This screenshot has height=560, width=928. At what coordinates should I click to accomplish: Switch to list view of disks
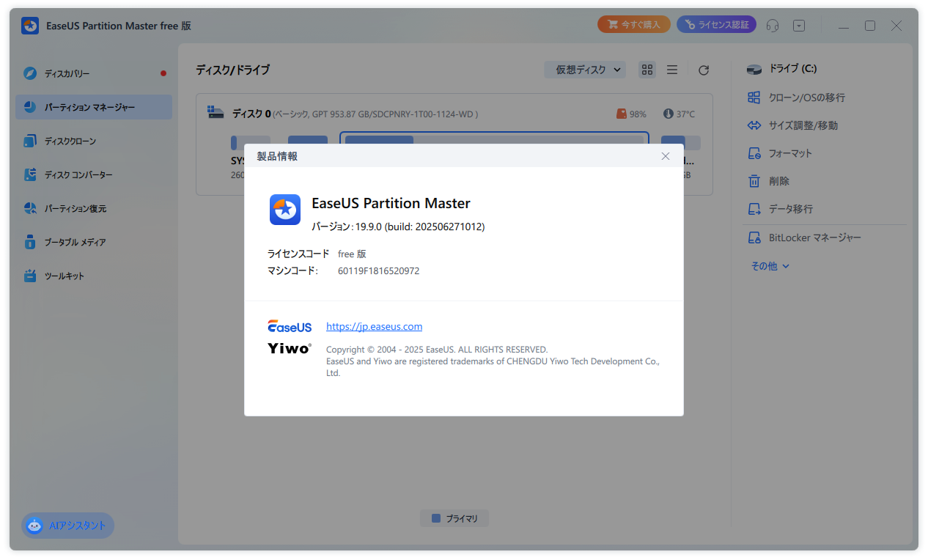[672, 70]
